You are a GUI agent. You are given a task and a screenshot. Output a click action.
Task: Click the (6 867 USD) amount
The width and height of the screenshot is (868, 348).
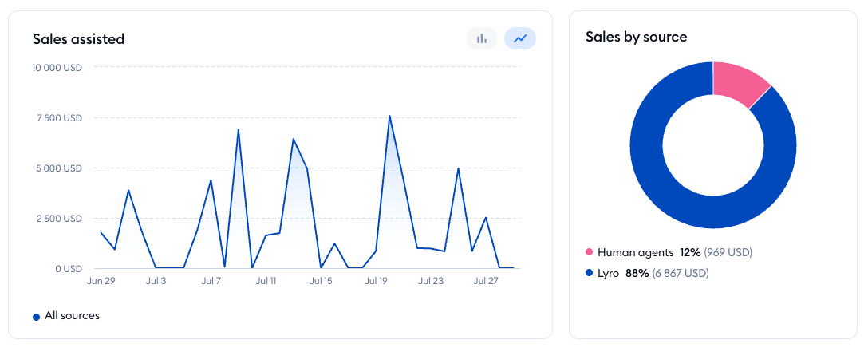tap(681, 273)
